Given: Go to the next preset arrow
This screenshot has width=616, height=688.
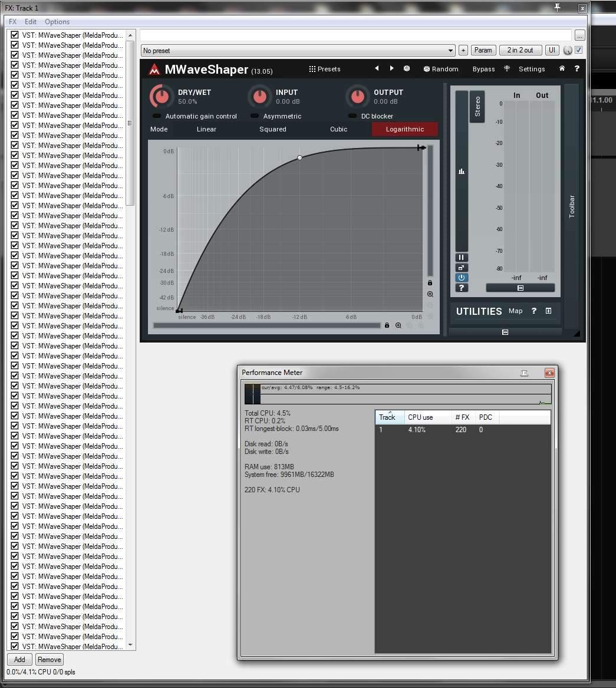Looking at the screenshot, I should (391, 68).
